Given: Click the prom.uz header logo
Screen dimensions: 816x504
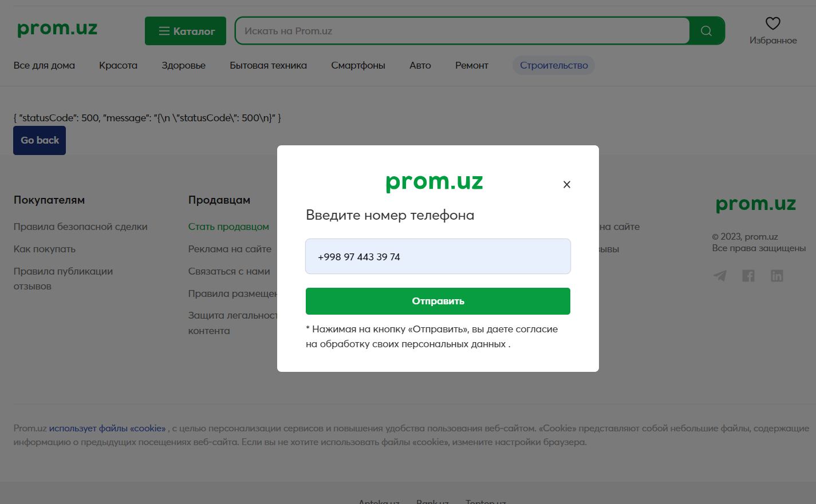Looking at the screenshot, I should (x=57, y=29).
